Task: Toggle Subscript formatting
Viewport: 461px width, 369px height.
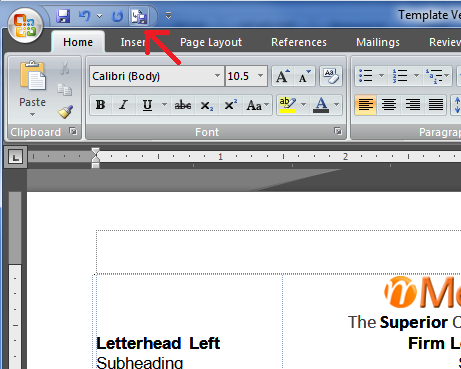Action: [207, 105]
